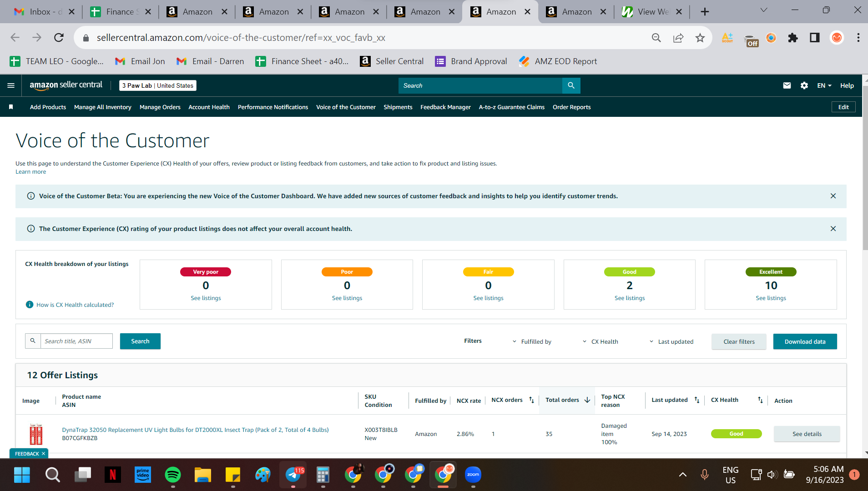Viewport: 868px width, 491px height.
Task: Open the Brand Approval bookmark
Action: 471,61
